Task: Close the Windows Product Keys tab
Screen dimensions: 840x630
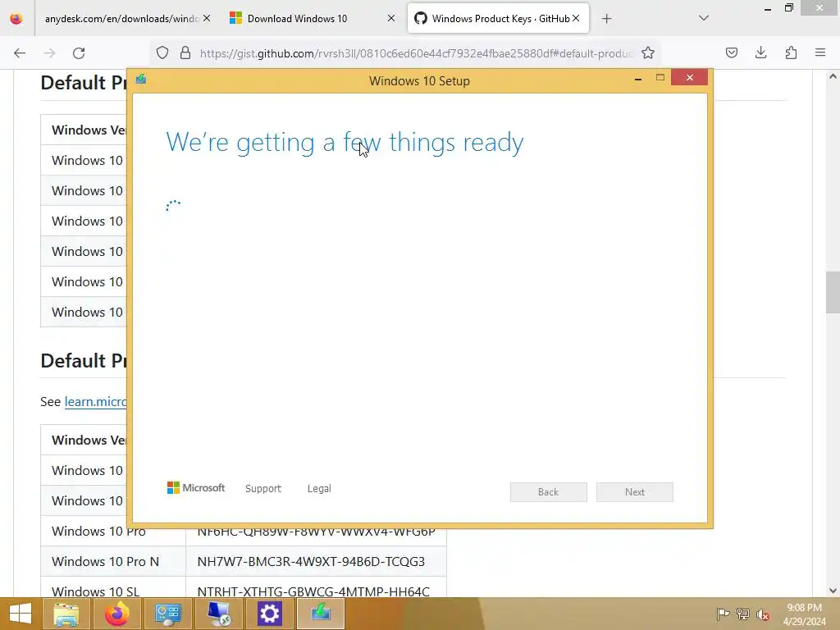Action: pos(576,18)
